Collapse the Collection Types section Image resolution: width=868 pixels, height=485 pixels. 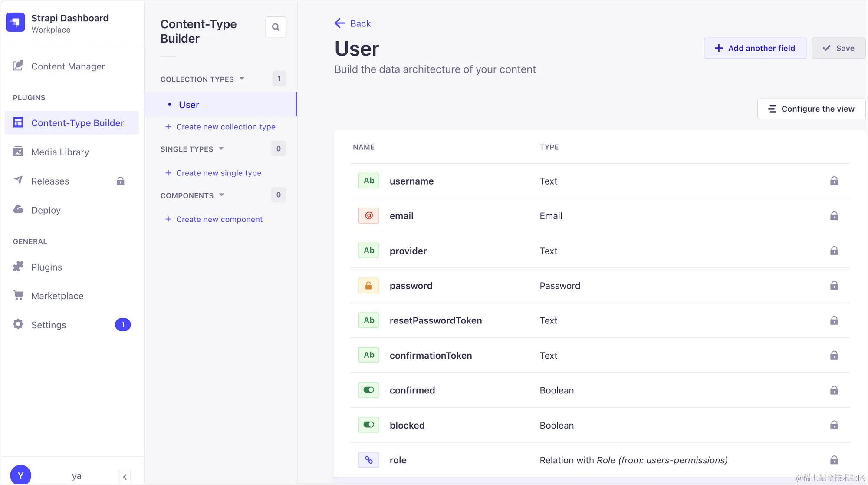coord(242,79)
